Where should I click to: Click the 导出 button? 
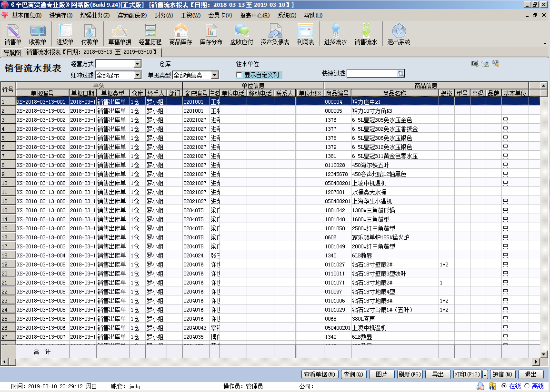(x=438, y=374)
